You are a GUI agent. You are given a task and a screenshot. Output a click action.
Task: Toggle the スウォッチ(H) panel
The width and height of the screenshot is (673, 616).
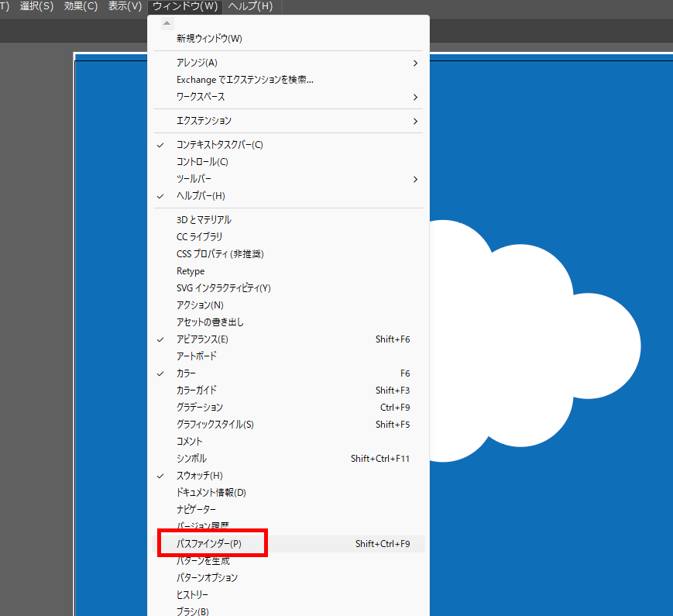(200, 476)
